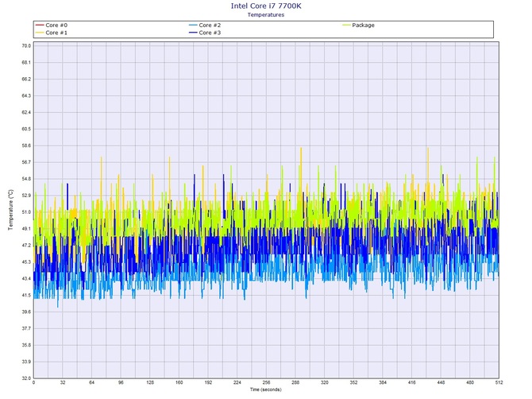Click the 64 tick on time axis
532x399 pixels.
coord(91,382)
